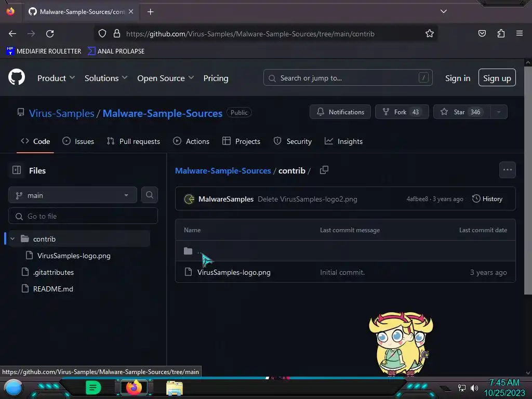The height and width of the screenshot is (399, 532).
Task: Open Firefox Pocket save icon
Action: 482,33
